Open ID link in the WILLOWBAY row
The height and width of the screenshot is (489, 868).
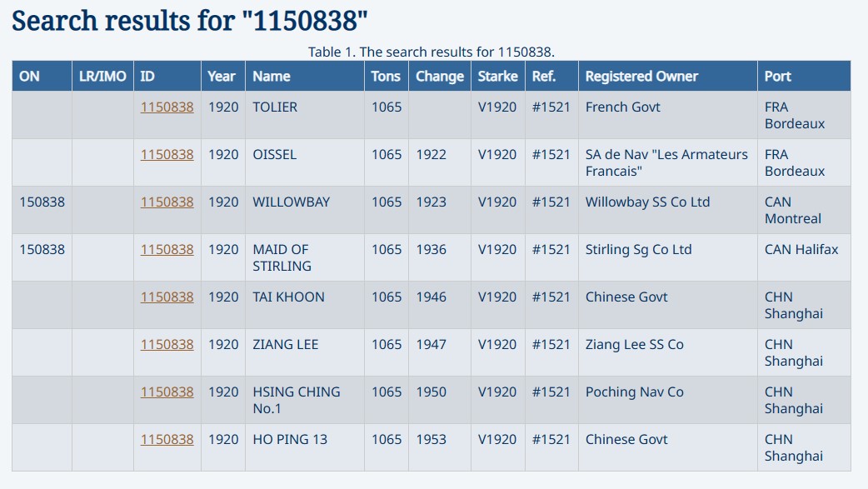pyautogui.click(x=167, y=202)
